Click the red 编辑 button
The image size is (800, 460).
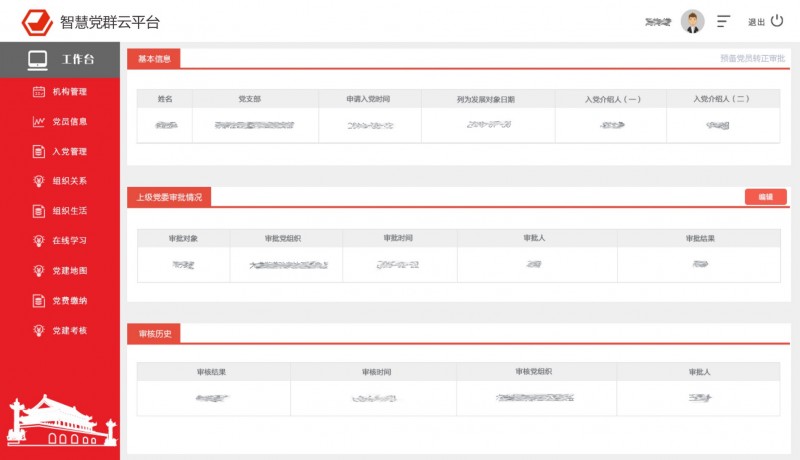[x=765, y=197]
